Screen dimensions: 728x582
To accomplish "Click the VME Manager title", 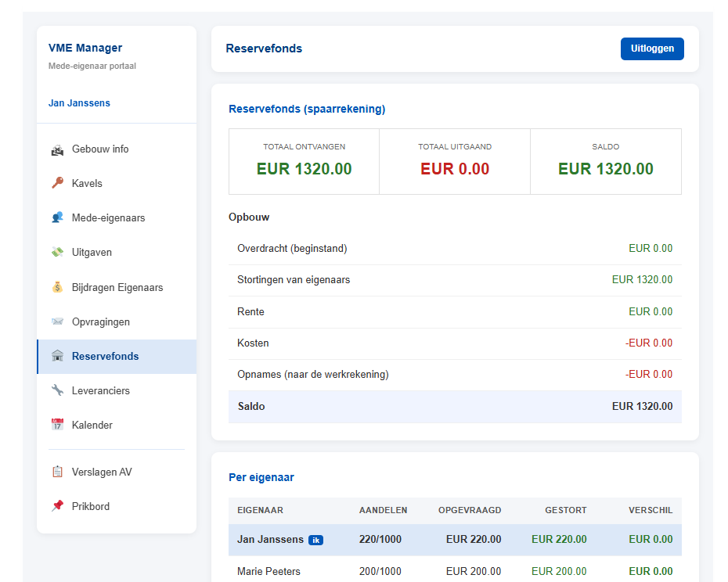I will pos(85,48).
